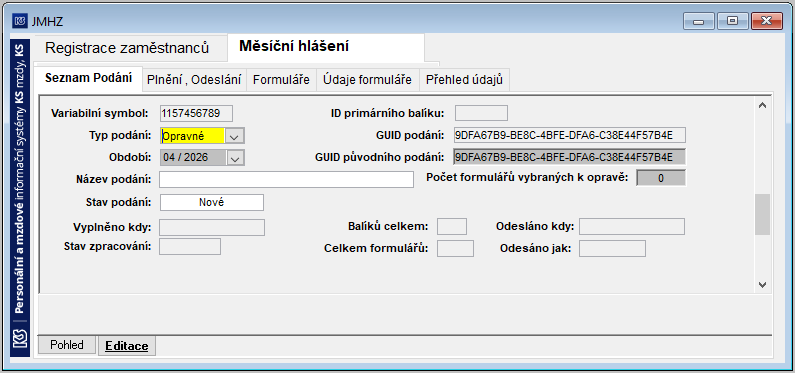795x373 pixels.
Task: Focus the Název podání input field
Action: click(286, 179)
